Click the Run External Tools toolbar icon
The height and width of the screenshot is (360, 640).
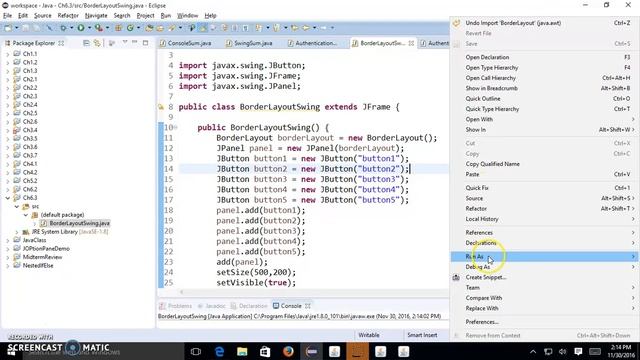coord(99,28)
